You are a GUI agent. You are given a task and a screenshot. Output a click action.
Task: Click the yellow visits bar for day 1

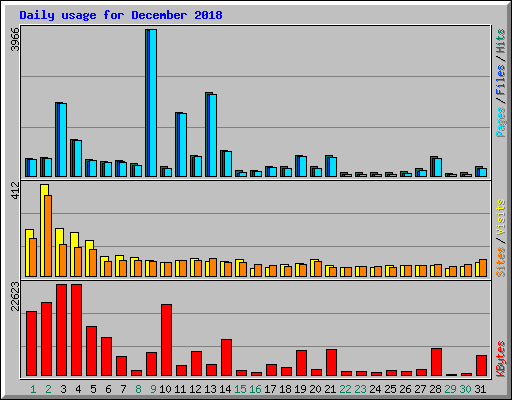point(28,253)
